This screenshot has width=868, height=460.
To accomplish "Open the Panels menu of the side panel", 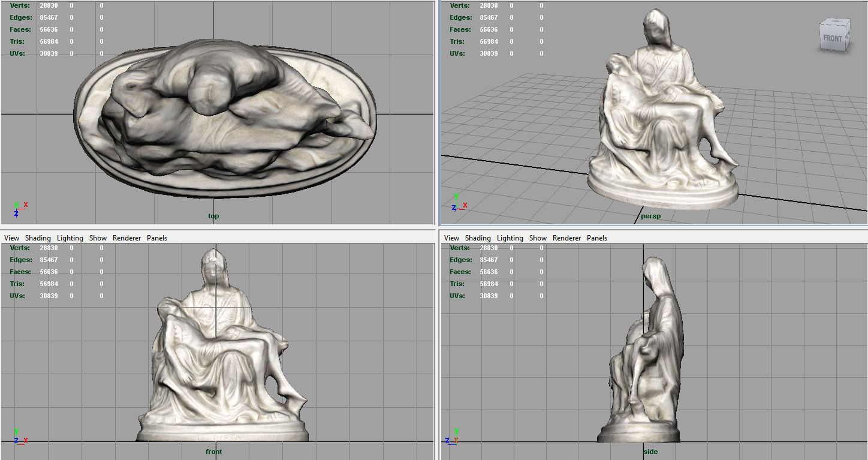I will click(597, 238).
